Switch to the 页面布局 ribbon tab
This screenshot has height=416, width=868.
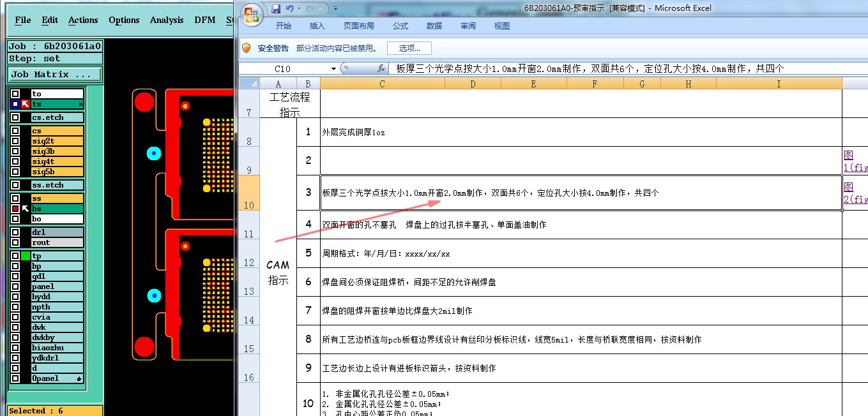point(359,26)
